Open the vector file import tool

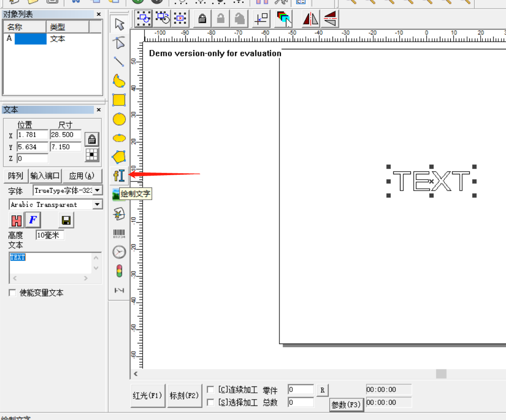119,214
